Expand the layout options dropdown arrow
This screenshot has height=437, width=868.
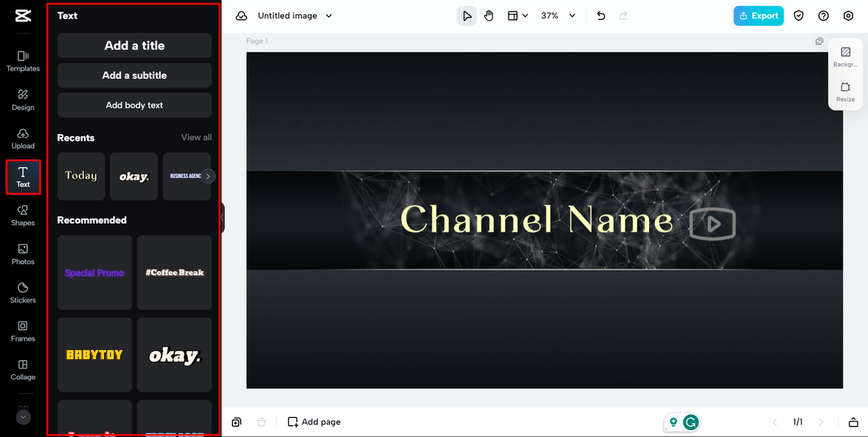525,16
